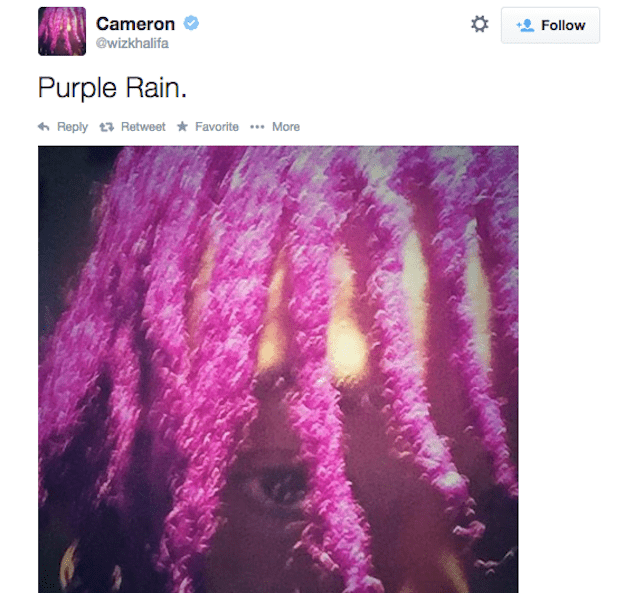Click the retweet arrows icon
The width and height of the screenshot is (635, 593).
tap(107, 127)
